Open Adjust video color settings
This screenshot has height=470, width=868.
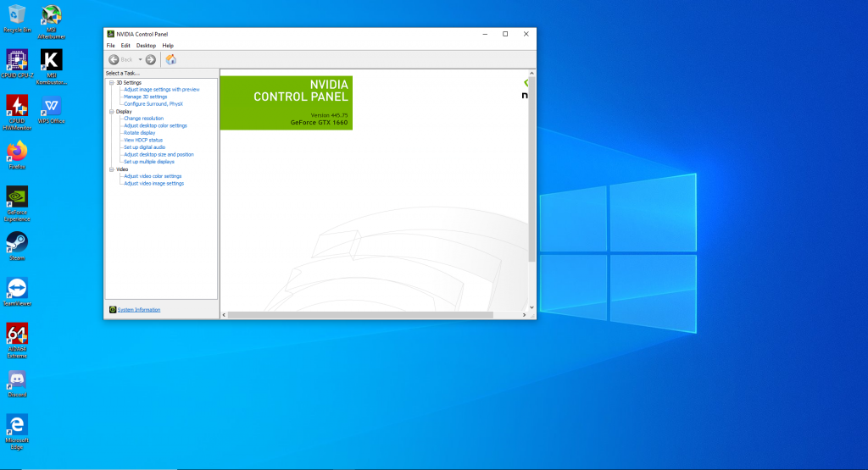pyautogui.click(x=153, y=176)
